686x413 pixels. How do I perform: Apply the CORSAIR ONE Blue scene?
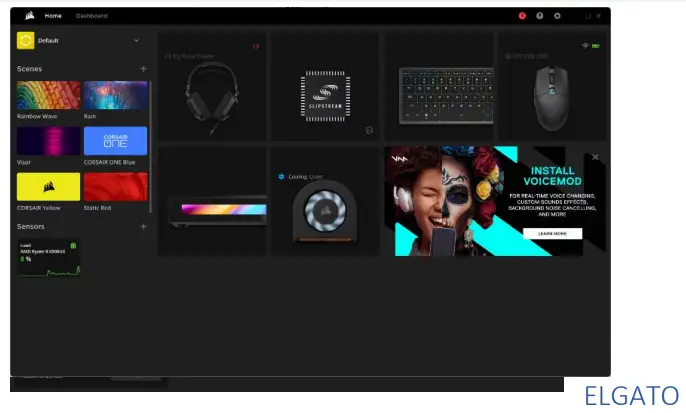[116, 141]
